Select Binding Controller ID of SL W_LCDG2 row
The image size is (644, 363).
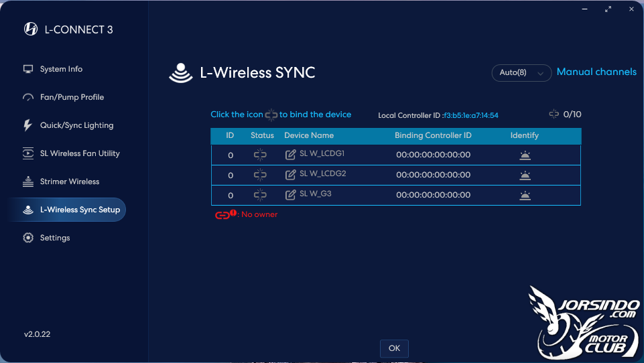(434, 175)
